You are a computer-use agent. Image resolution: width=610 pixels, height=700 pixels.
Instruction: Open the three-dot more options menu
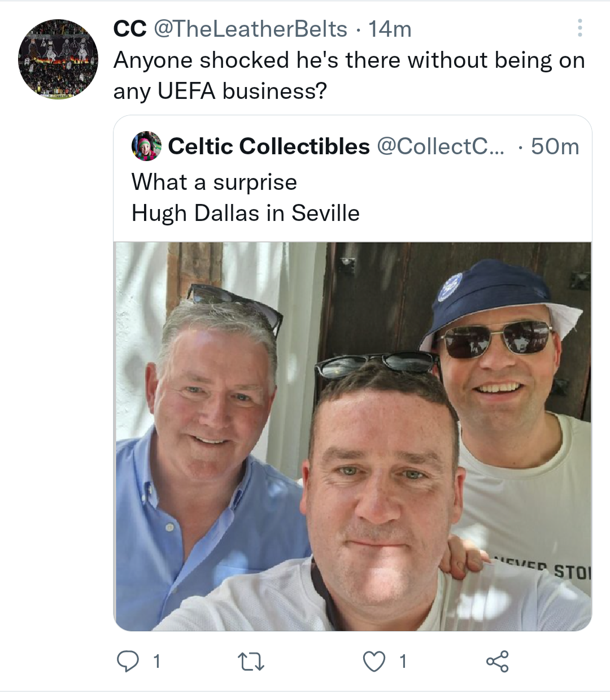pos(579,28)
